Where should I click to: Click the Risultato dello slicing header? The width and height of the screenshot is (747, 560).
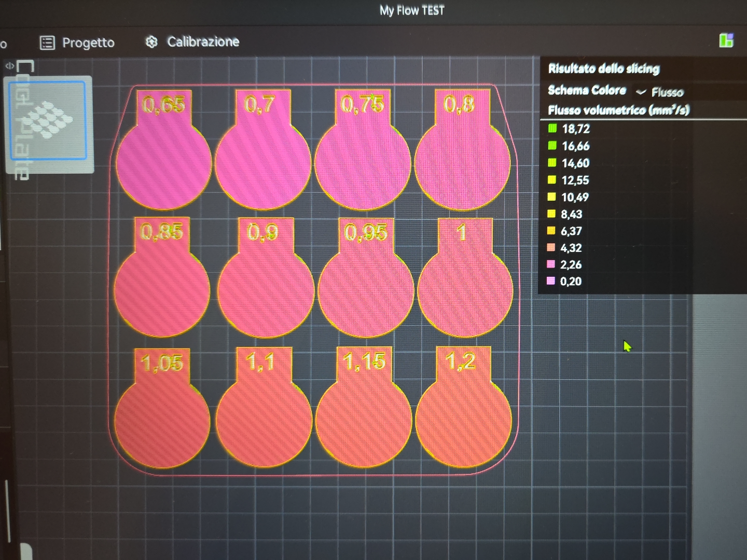[604, 69]
